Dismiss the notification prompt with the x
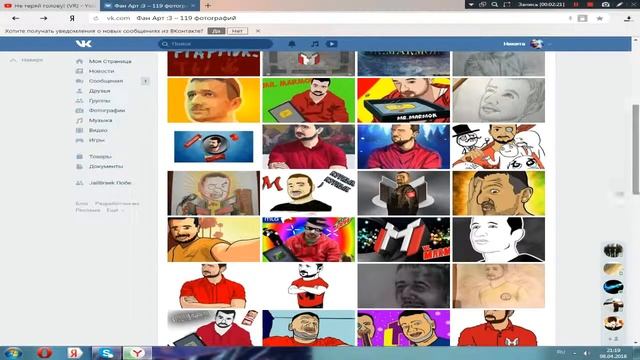 click(258, 31)
